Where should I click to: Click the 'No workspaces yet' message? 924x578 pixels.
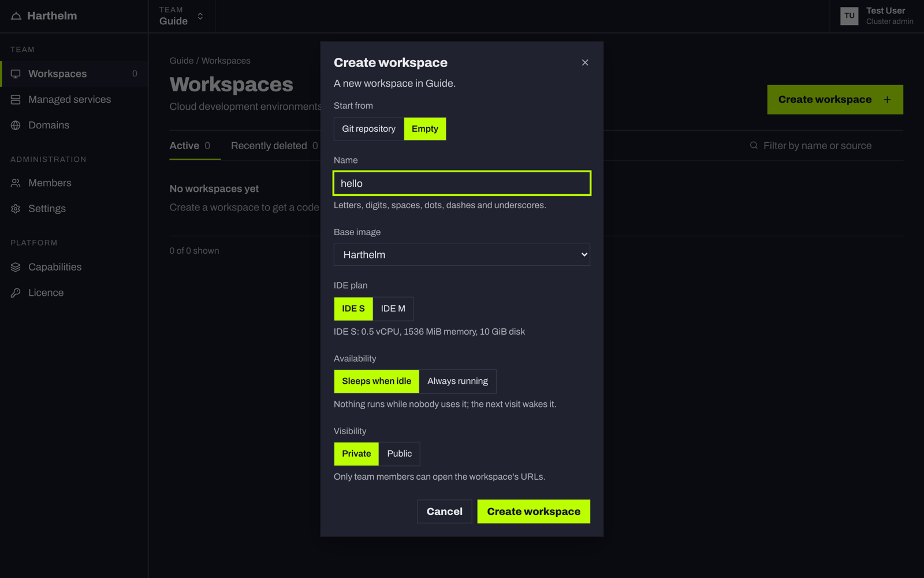pyautogui.click(x=214, y=189)
